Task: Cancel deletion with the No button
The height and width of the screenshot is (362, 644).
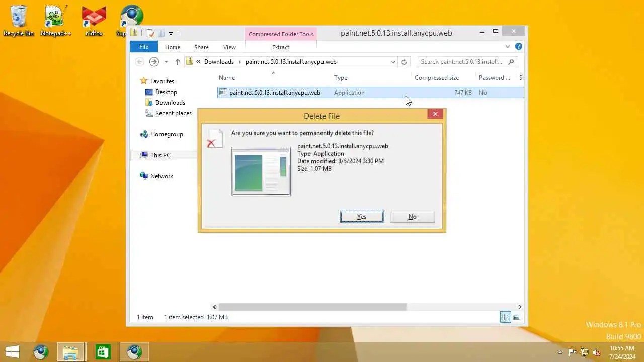Action: click(x=412, y=217)
